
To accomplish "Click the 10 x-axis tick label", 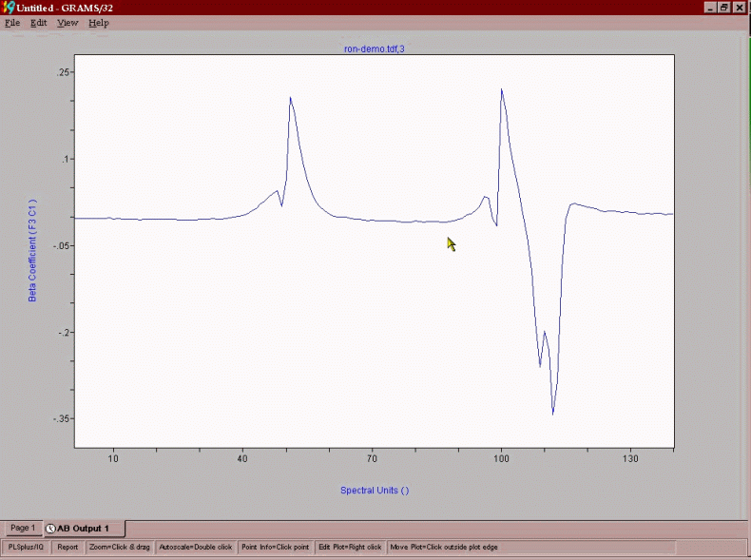I will [x=113, y=458].
